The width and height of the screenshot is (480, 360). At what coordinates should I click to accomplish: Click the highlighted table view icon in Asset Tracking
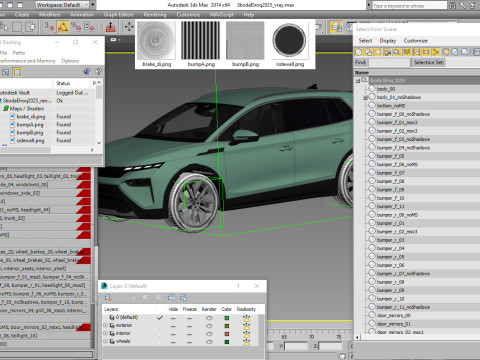pos(17,72)
